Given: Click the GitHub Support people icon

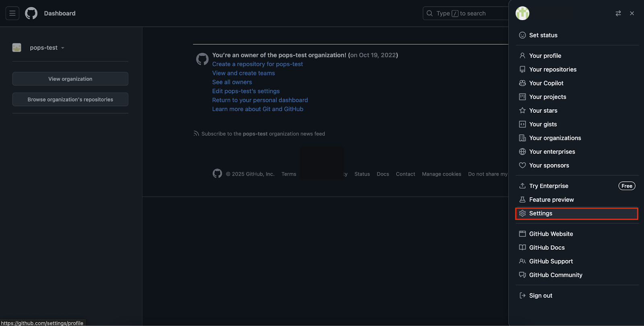Looking at the screenshot, I should (x=522, y=261).
